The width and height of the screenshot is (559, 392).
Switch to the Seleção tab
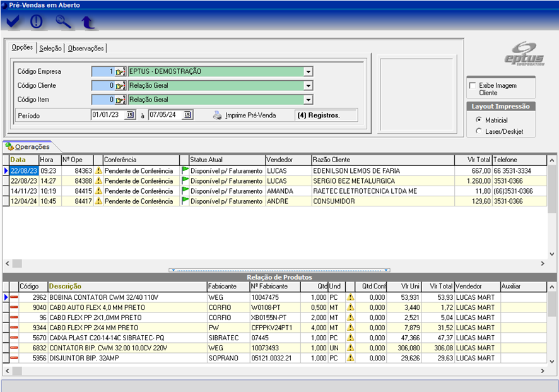(50, 48)
